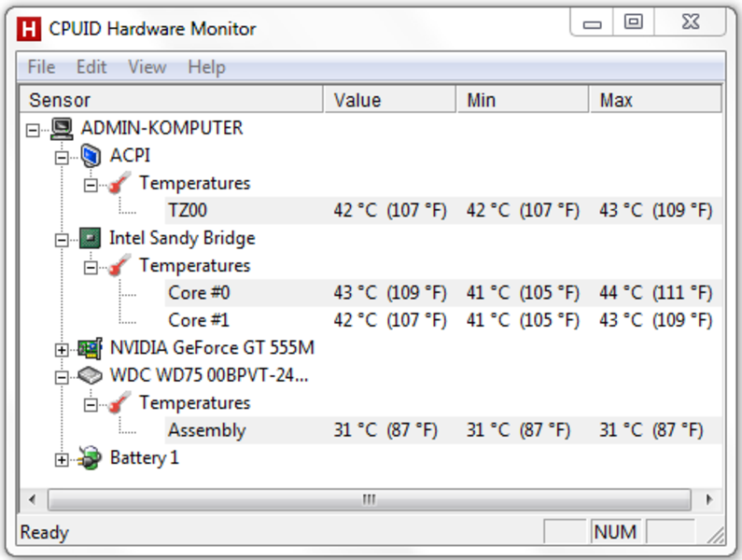
Task: Collapse the Intel Sandy Bridge node
Action: pos(62,240)
